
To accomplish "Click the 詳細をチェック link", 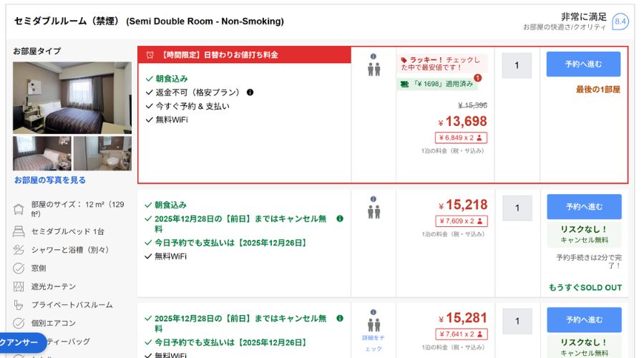I will [x=374, y=342].
